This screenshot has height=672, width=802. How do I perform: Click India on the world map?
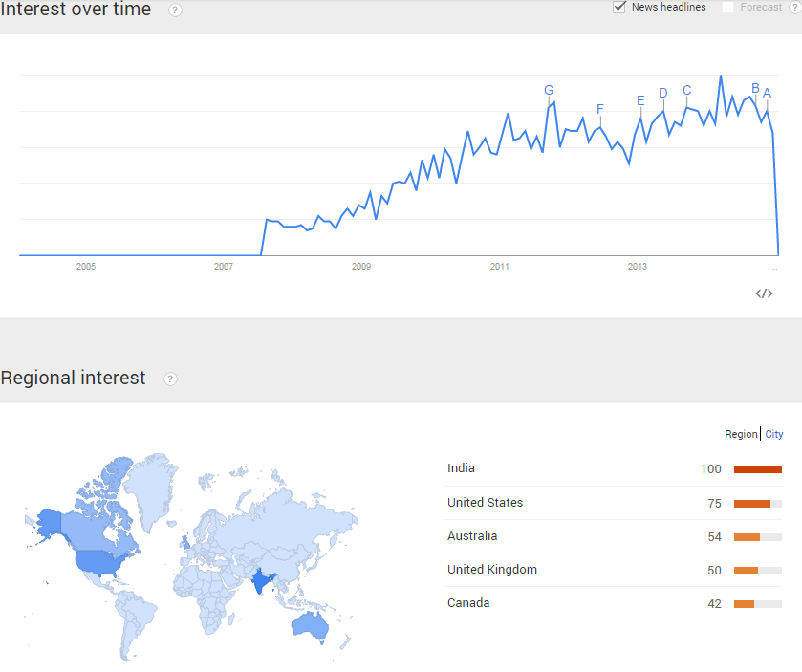pyautogui.click(x=261, y=581)
